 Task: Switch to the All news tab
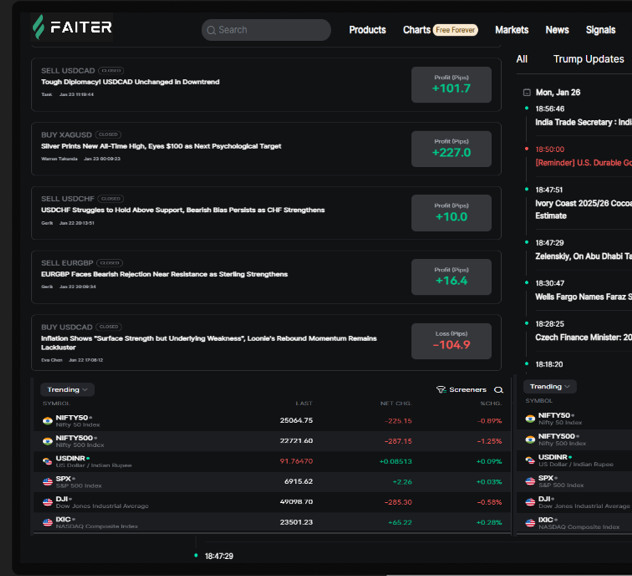pyautogui.click(x=522, y=59)
